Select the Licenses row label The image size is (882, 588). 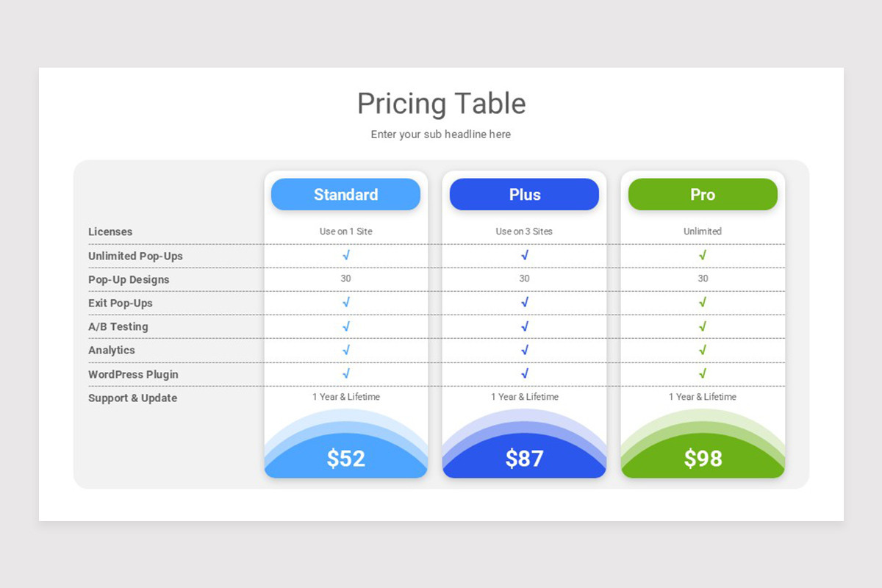110,232
